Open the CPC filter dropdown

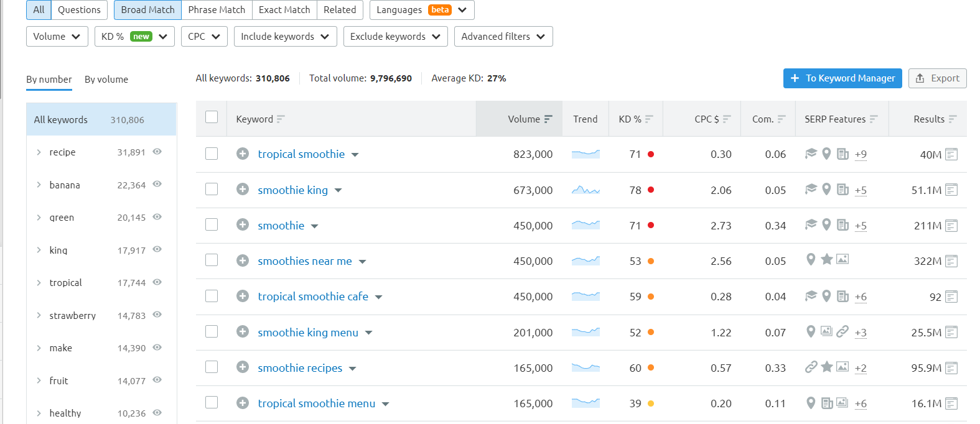tap(204, 36)
